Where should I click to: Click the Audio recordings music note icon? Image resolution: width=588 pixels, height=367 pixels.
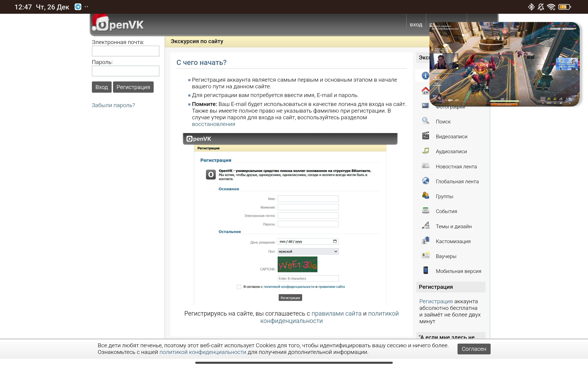[425, 151]
